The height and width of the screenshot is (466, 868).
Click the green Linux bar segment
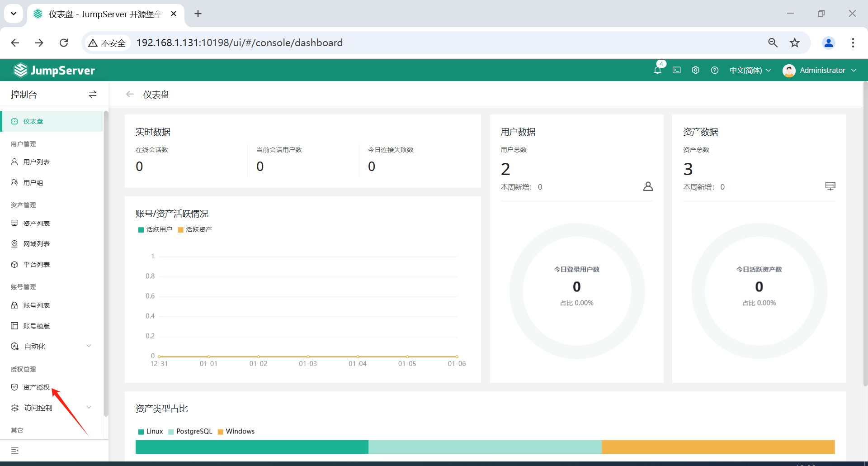point(252,447)
